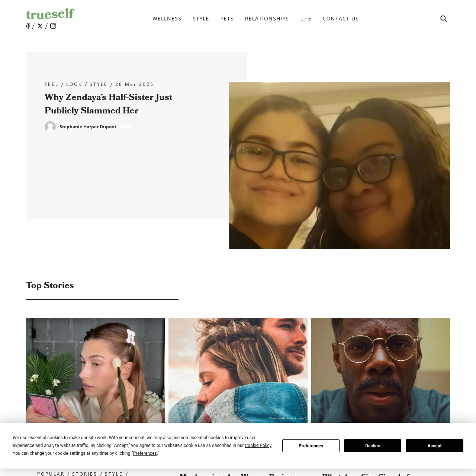Open the Facebook social icon

[28, 26]
